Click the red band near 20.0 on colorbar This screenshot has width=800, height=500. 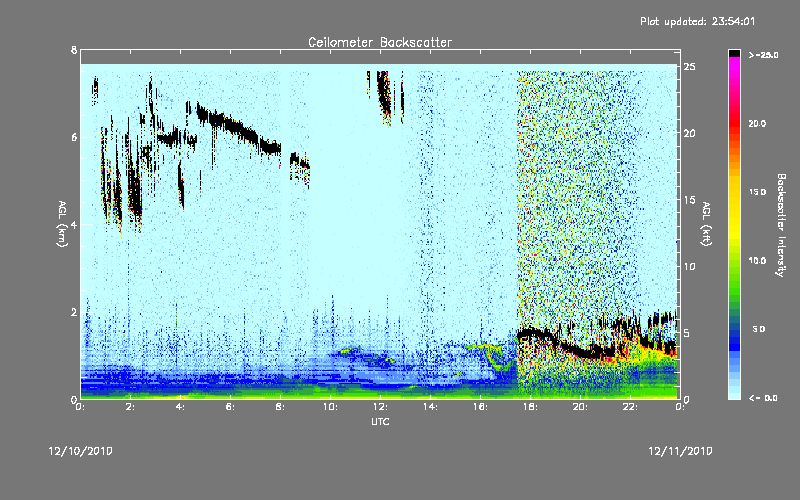(x=734, y=125)
